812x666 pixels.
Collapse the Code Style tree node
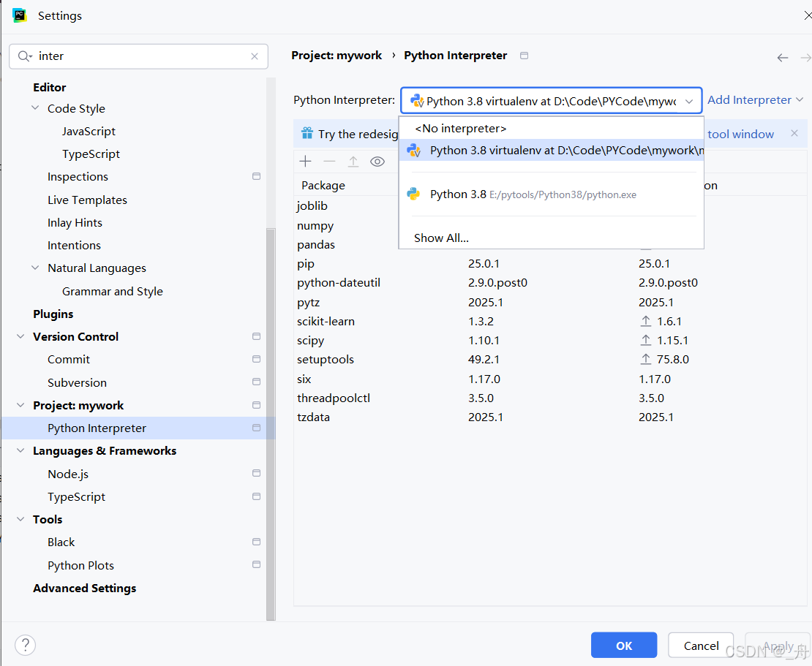35,108
